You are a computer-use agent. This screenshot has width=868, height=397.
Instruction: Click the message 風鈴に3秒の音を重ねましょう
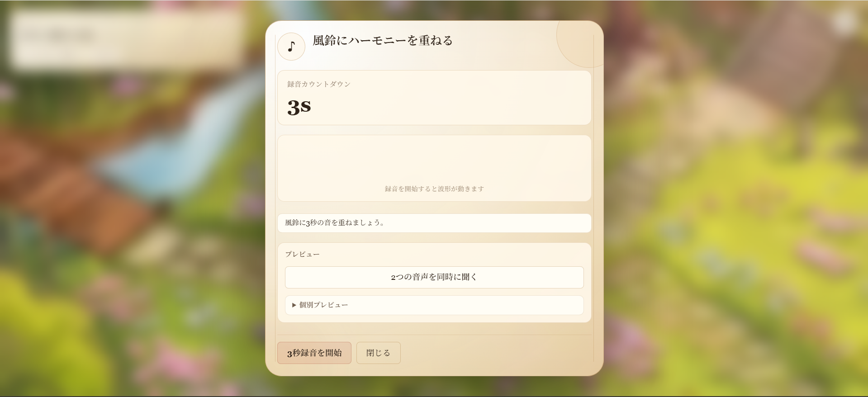pos(334,222)
